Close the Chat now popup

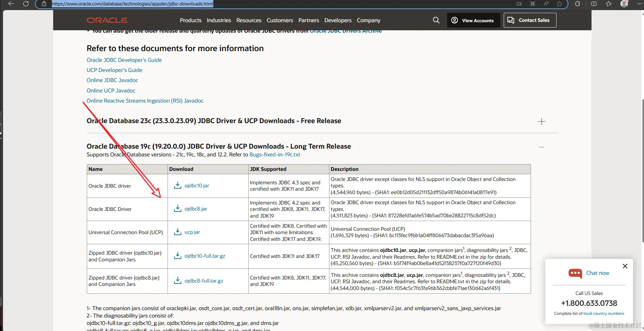625,266
